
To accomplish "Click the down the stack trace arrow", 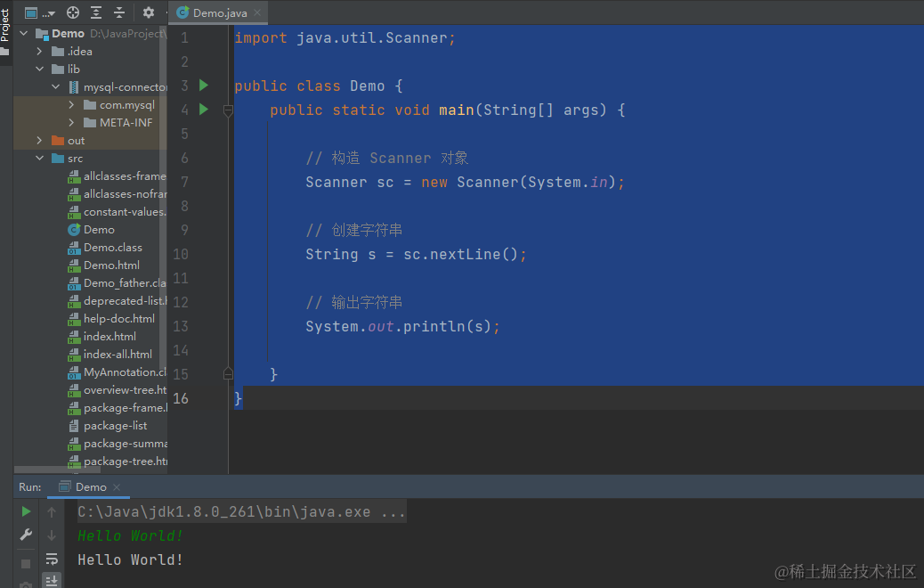I will pyautogui.click(x=52, y=535).
